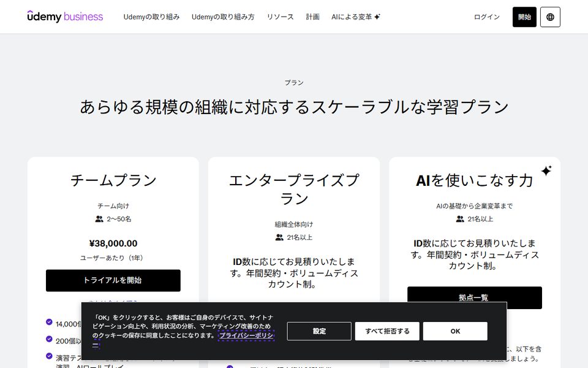Open the Udemyの取り組み方 menu
588x368 pixels.
point(223,17)
